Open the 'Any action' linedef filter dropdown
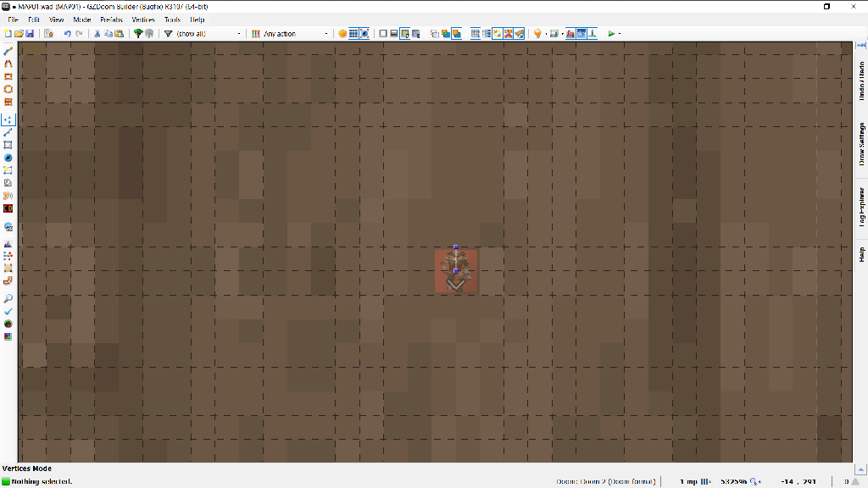Image resolution: width=868 pixels, height=488 pixels. click(296, 34)
